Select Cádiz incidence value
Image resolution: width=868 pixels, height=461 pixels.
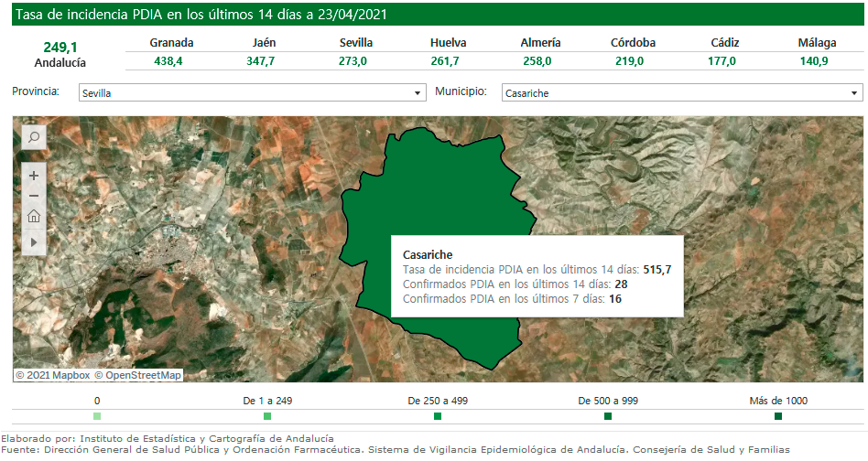pyautogui.click(x=722, y=60)
